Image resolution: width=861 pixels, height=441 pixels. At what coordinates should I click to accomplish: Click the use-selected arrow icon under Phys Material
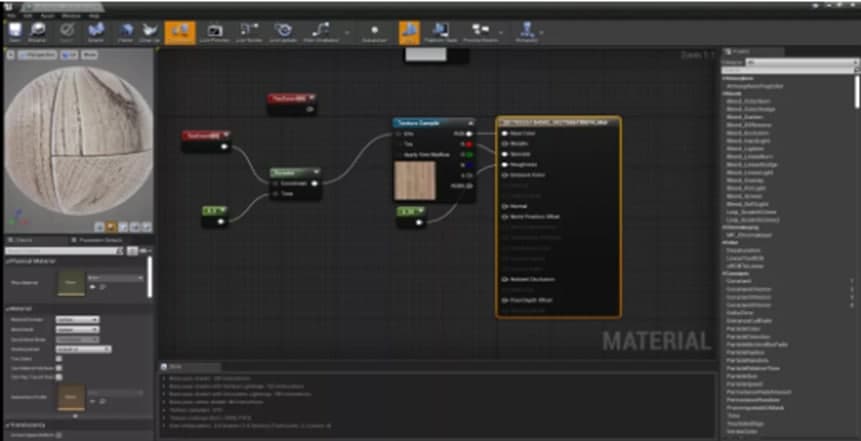coord(92,287)
